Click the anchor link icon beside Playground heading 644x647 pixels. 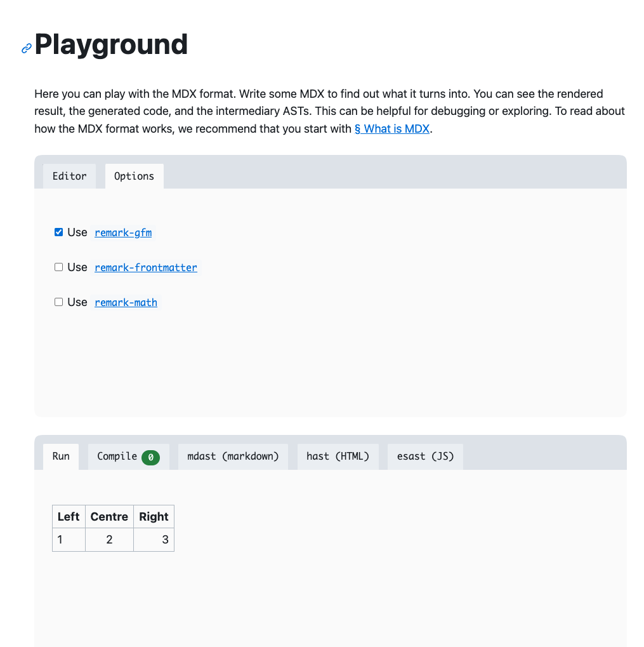pyautogui.click(x=26, y=48)
